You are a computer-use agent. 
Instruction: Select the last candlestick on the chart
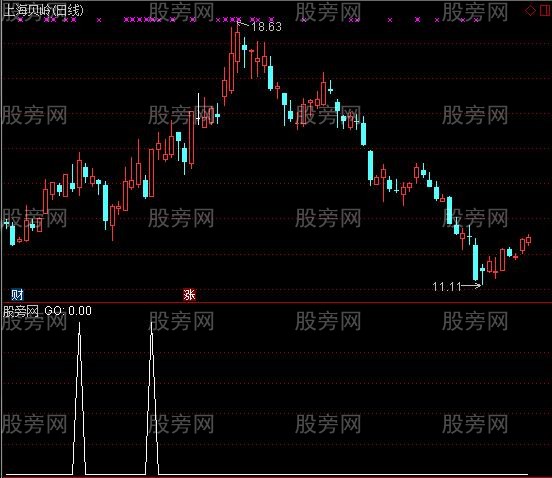click(x=528, y=240)
